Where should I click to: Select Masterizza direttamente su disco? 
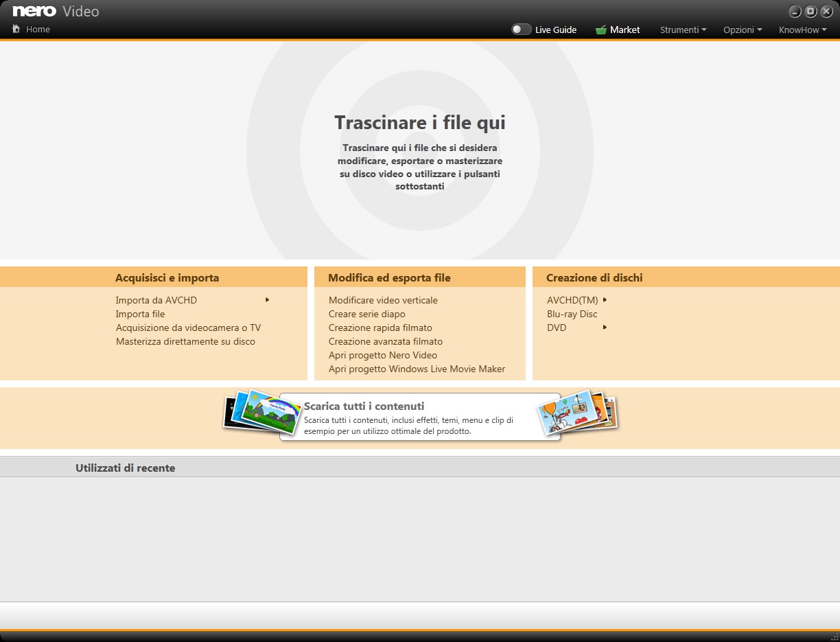pyautogui.click(x=185, y=341)
